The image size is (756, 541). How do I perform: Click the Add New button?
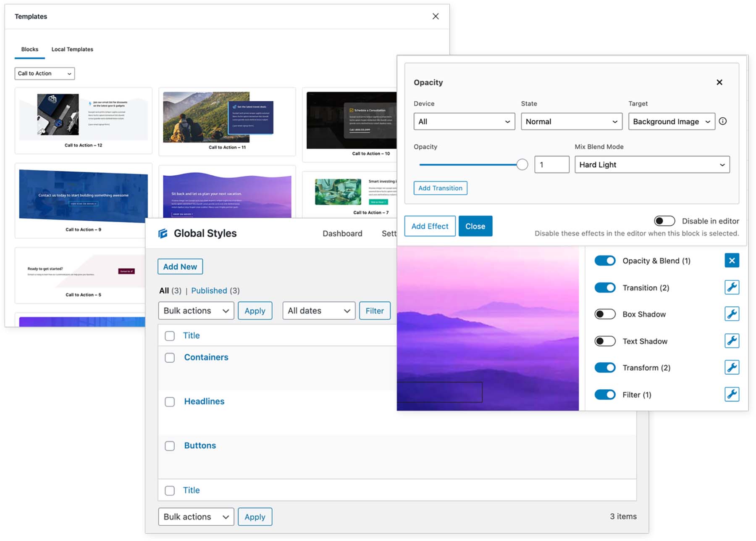point(180,266)
